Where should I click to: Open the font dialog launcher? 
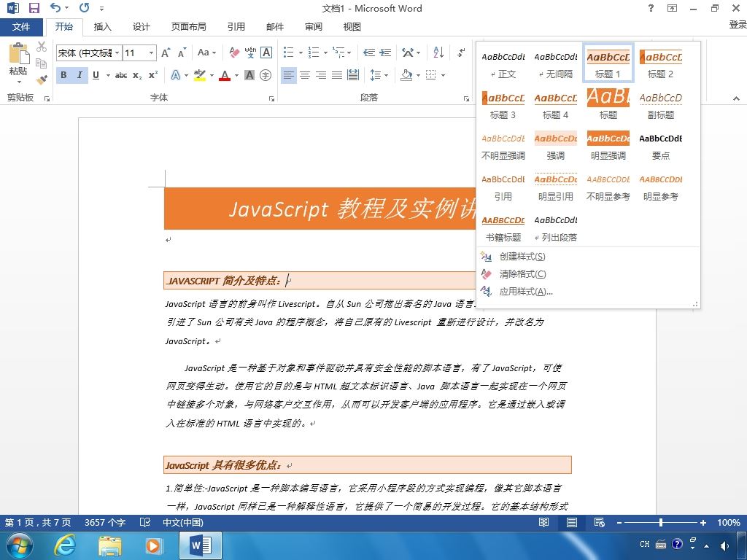(x=271, y=98)
